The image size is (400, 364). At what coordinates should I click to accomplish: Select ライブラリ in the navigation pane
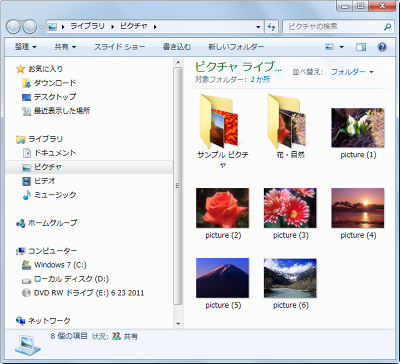click(45, 139)
